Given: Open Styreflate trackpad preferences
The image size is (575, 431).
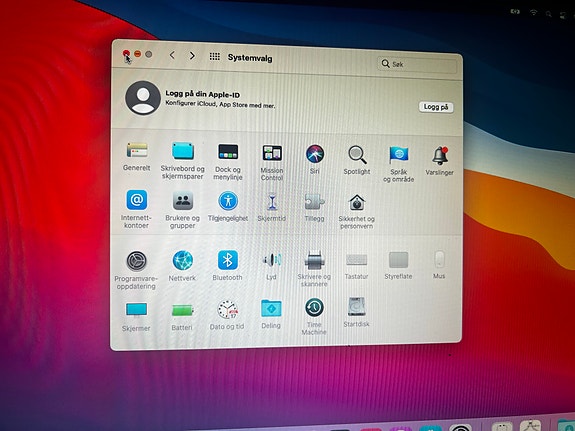Looking at the screenshot, I should click(x=398, y=260).
